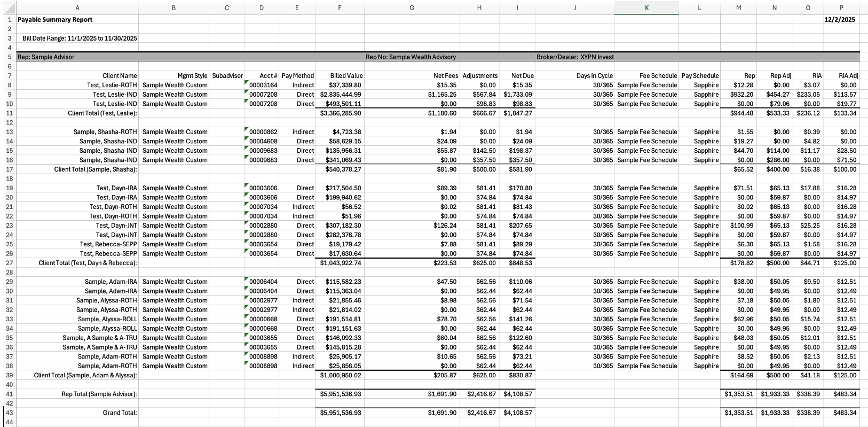Select the Subadvisor header cell
This screenshot has height=427, width=868.
[227, 76]
